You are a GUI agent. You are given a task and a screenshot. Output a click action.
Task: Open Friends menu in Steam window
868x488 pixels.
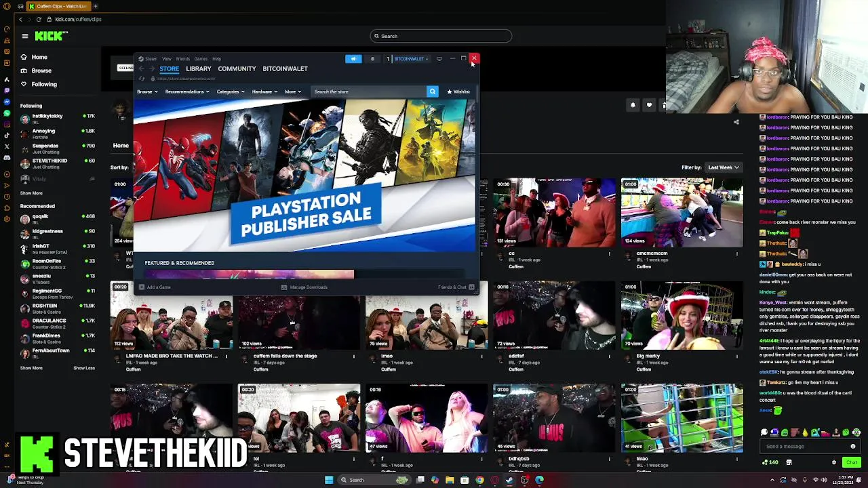(x=183, y=59)
